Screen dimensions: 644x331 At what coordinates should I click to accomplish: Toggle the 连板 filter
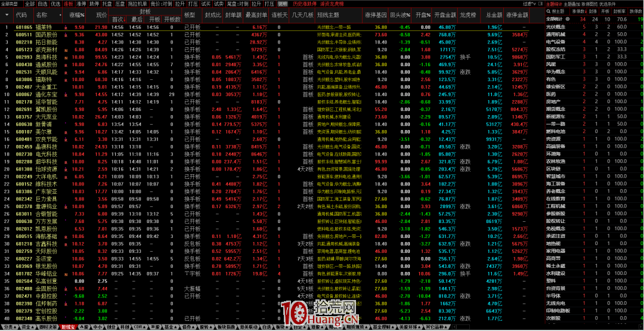click(69, 4)
